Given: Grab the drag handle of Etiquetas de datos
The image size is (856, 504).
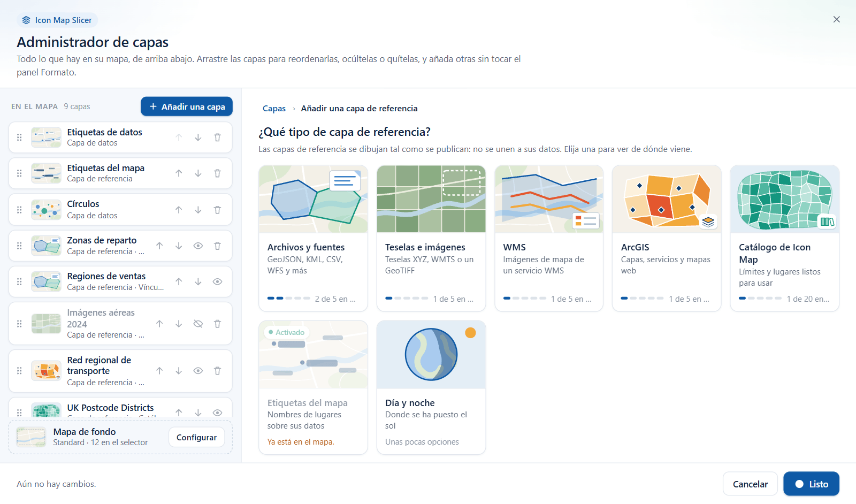Looking at the screenshot, I should pos(19,138).
